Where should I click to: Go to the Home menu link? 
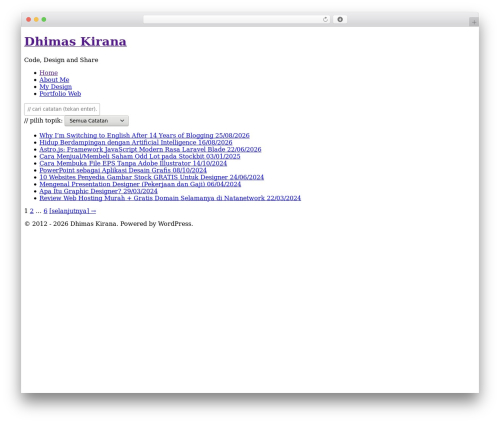coord(49,73)
